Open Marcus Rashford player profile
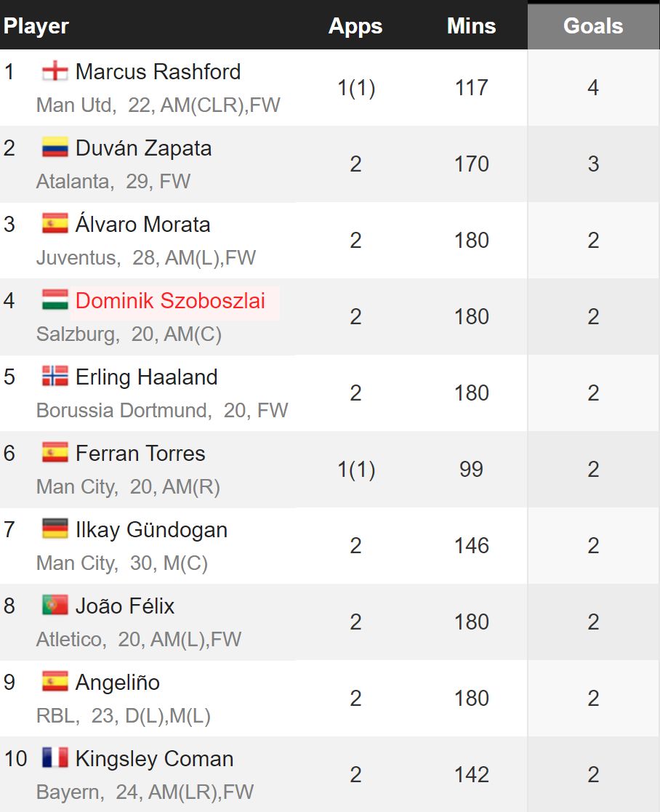660x812 pixels. (x=158, y=71)
